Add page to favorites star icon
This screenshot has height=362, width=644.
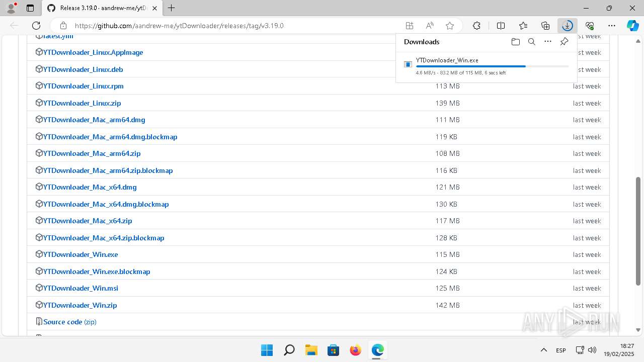pos(450,26)
